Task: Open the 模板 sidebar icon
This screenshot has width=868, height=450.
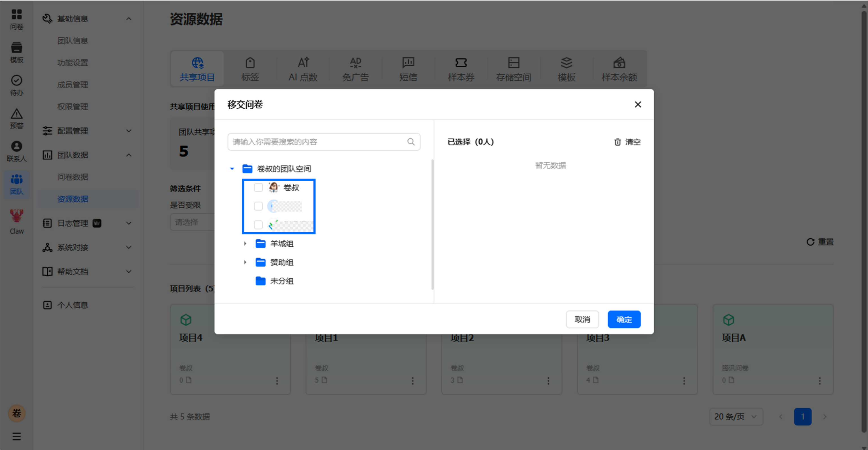Action: pos(16,52)
